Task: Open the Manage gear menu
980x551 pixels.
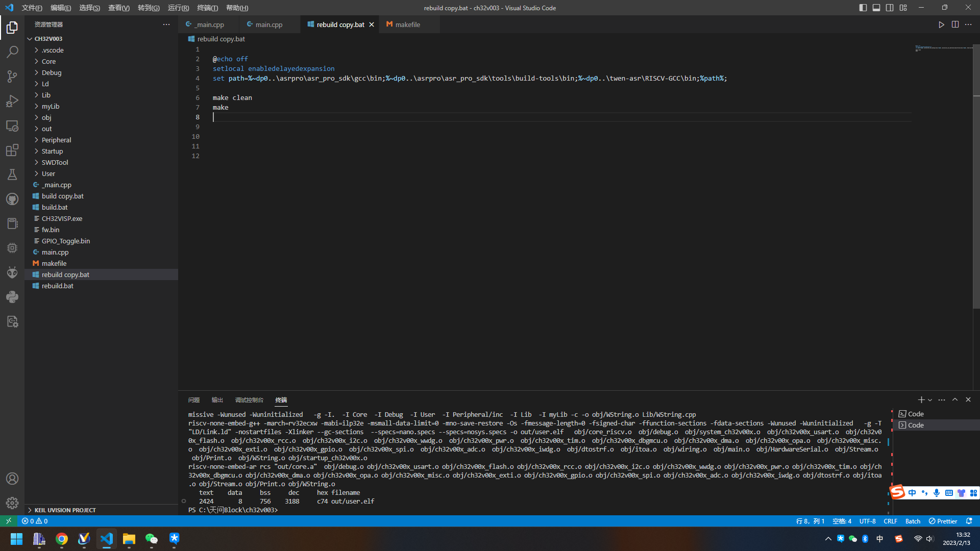Action: pos(12,503)
